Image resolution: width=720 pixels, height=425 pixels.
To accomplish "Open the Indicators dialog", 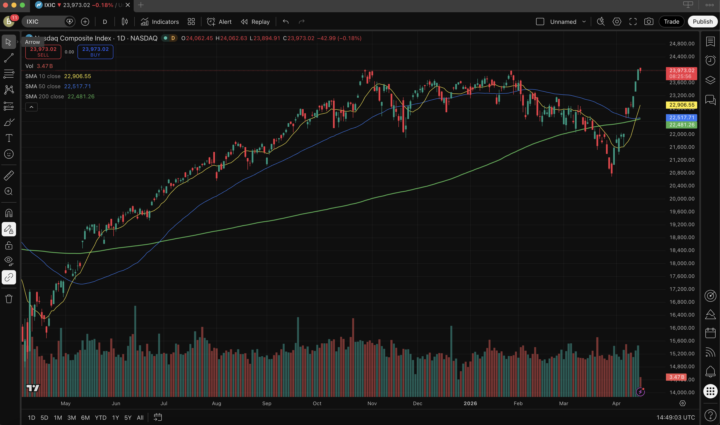I will coord(160,22).
